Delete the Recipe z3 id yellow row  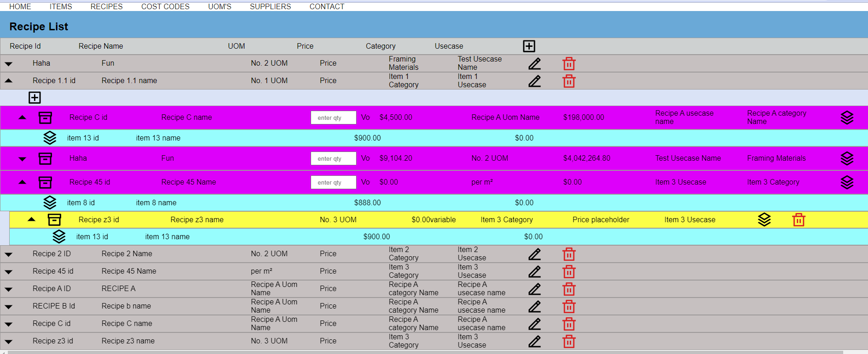799,220
